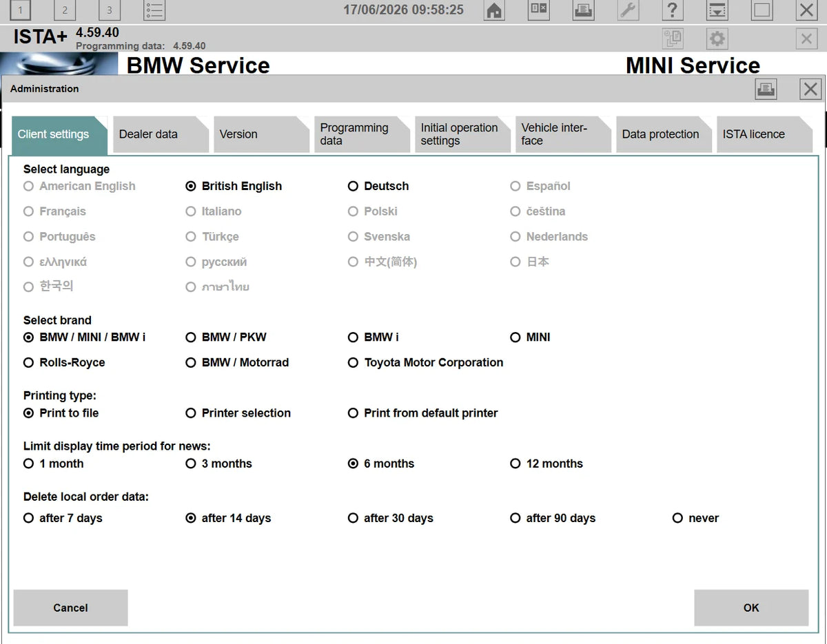
Task: Select Español language option
Action: pos(540,186)
